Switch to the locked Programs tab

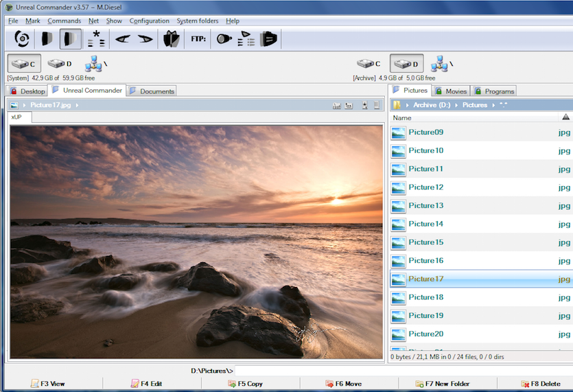[493, 91]
